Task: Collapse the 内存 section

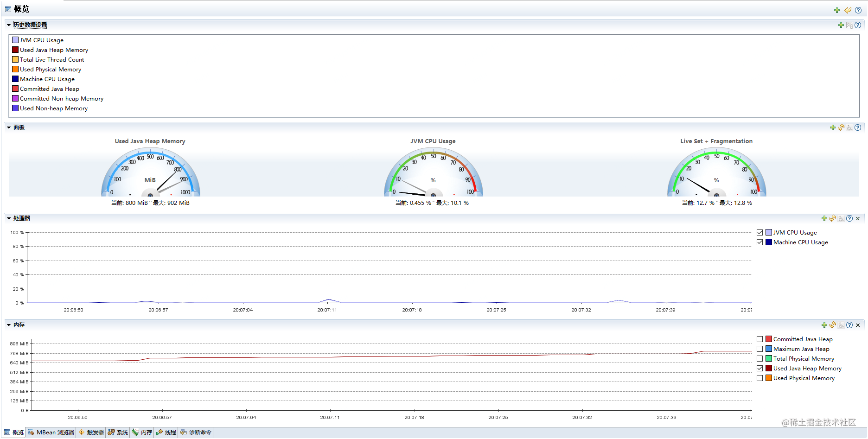Action: pyautogui.click(x=8, y=325)
